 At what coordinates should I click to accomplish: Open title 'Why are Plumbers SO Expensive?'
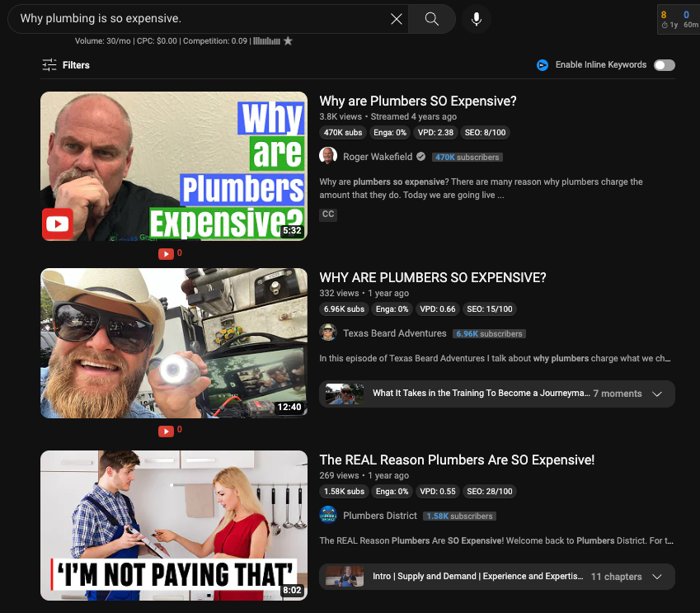pyautogui.click(x=418, y=101)
